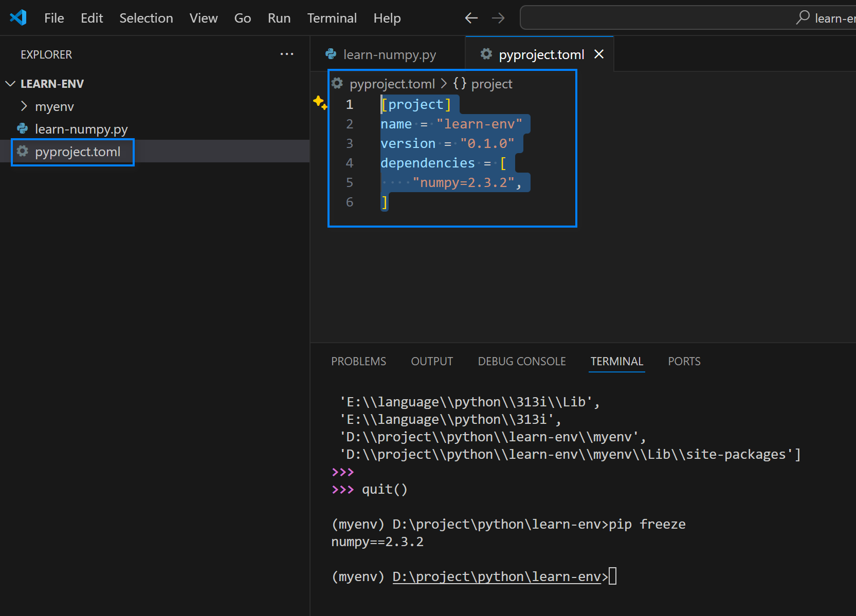Click the Python icon beside learn-numpy.py in explorer

23,128
